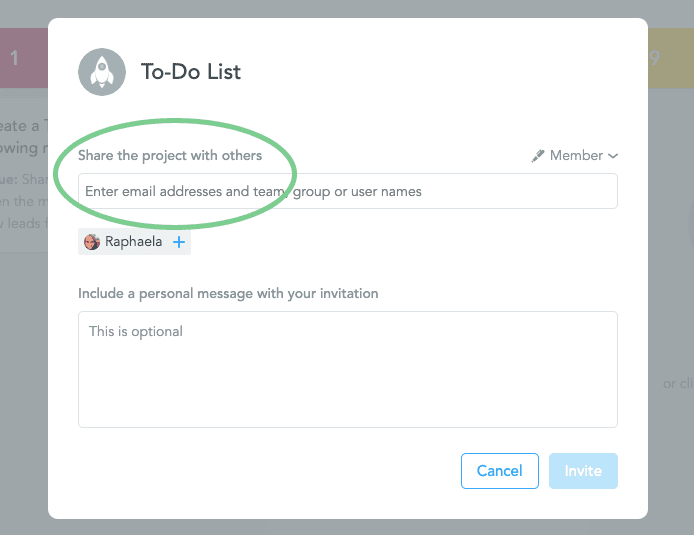
Task: Click the 'This is optional' placeholder text
Action: tap(136, 331)
